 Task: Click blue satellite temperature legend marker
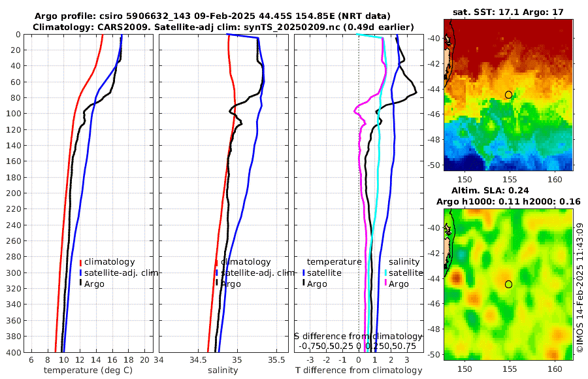point(303,273)
